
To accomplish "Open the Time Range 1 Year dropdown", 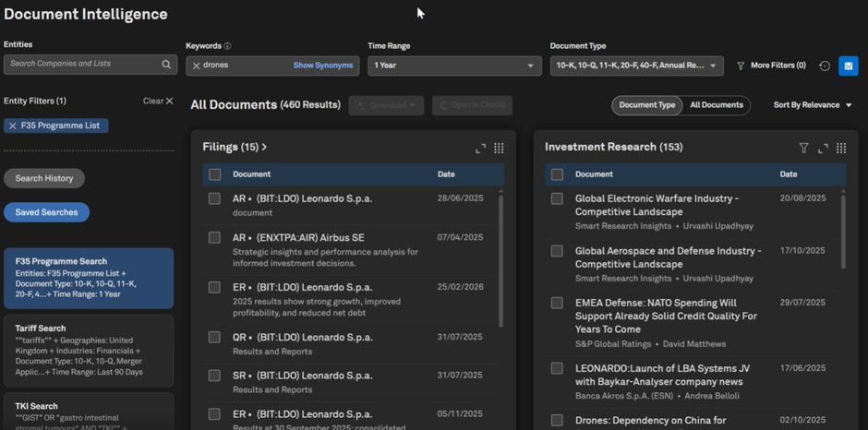I will (x=454, y=66).
